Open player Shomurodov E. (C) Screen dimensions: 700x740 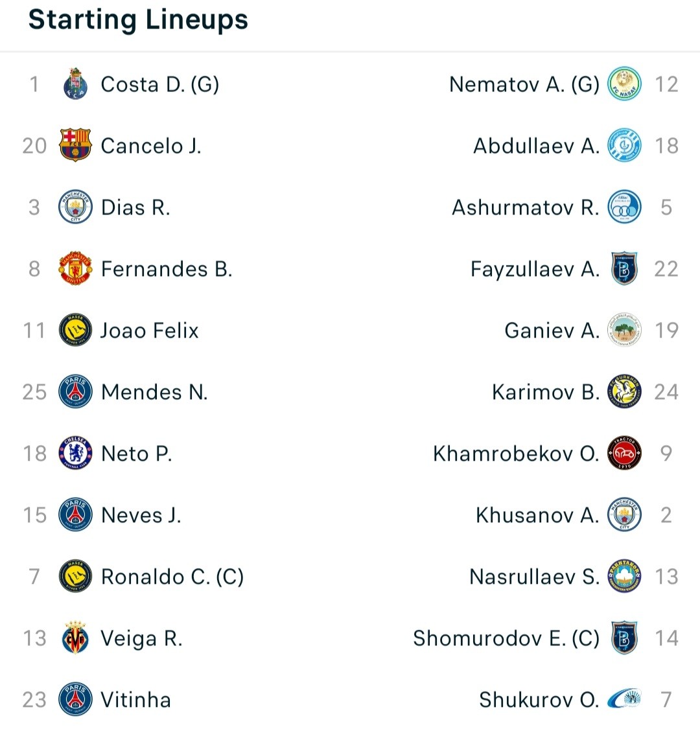[x=506, y=638]
